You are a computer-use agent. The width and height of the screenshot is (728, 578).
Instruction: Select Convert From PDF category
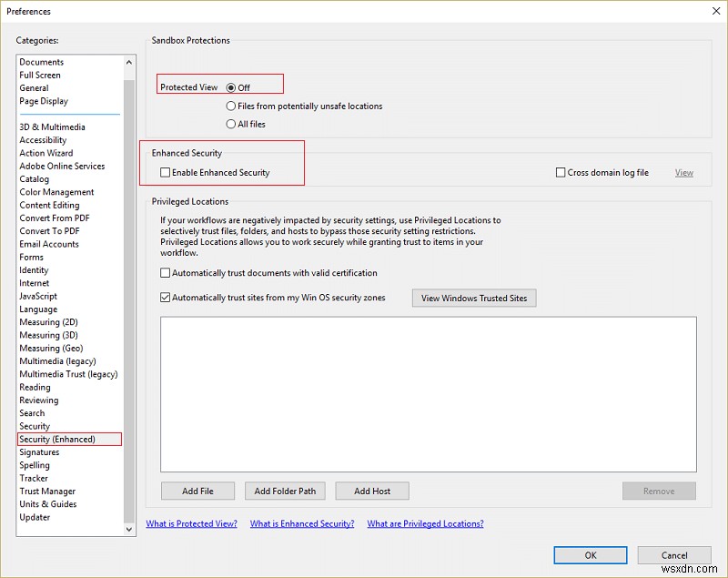tap(55, 218)
